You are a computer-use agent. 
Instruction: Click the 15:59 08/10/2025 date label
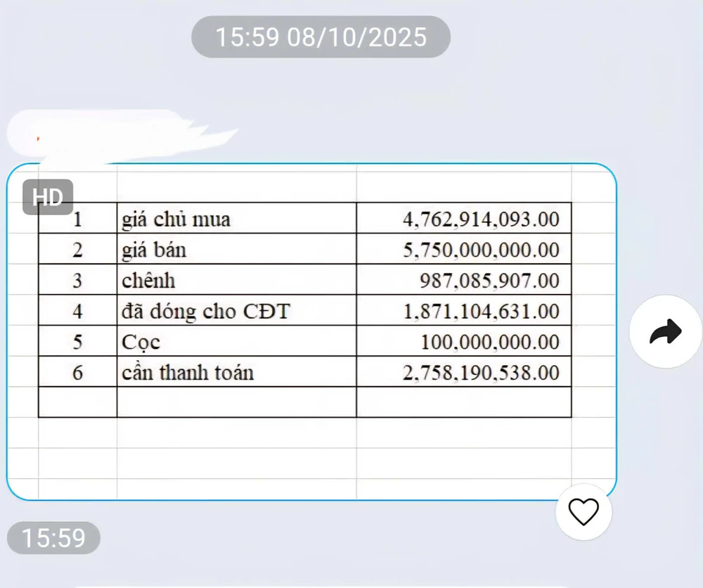321,37
